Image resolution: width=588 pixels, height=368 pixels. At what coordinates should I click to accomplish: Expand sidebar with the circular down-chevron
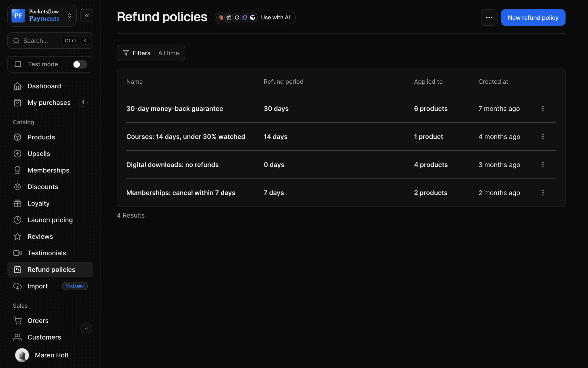[86, 328]
